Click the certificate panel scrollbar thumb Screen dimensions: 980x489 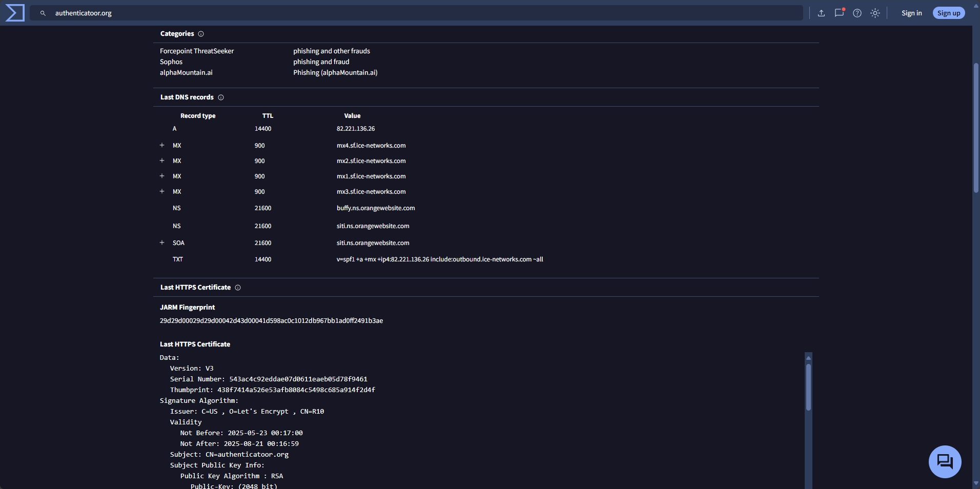pyautogui.click(x=808, y=387)
